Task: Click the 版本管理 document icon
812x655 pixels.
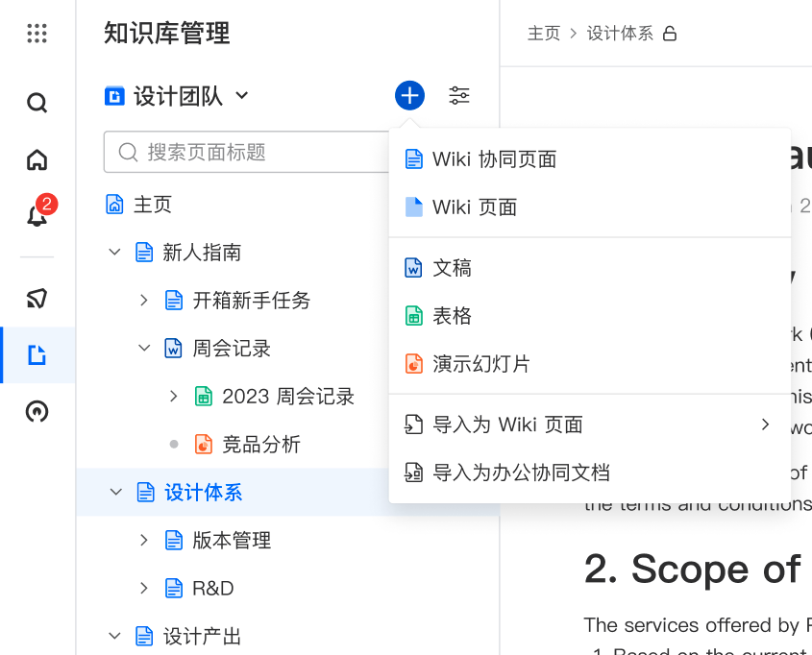Action: coord(174,540)
